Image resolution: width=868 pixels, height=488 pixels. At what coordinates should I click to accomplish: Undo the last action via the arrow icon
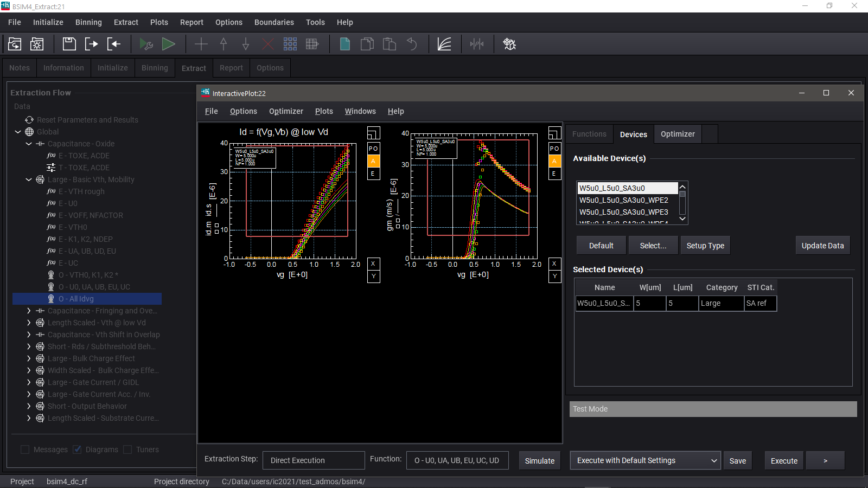pos(412,43)
